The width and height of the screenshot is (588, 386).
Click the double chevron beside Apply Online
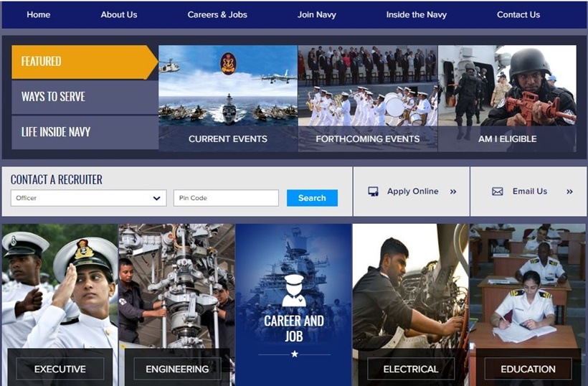(453, 192)
